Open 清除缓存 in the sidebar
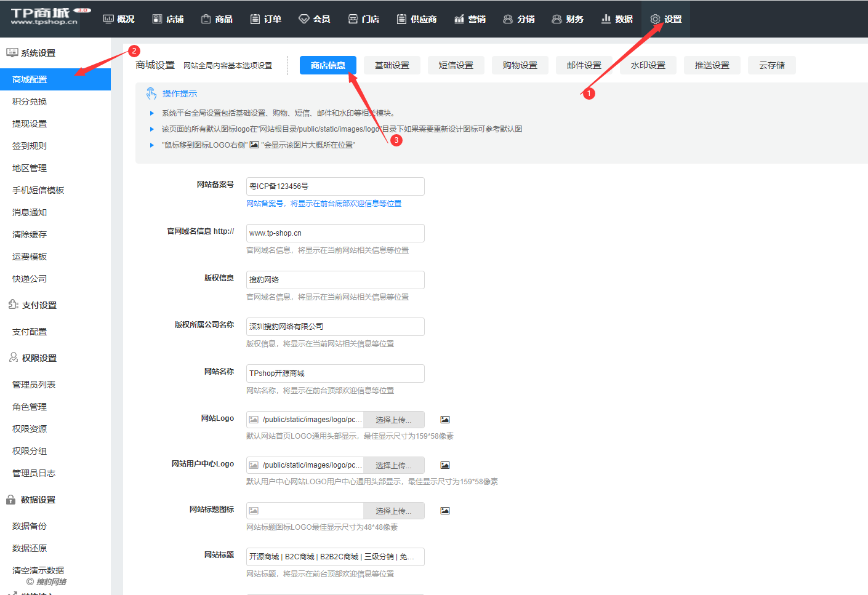 tap(30, 234)
